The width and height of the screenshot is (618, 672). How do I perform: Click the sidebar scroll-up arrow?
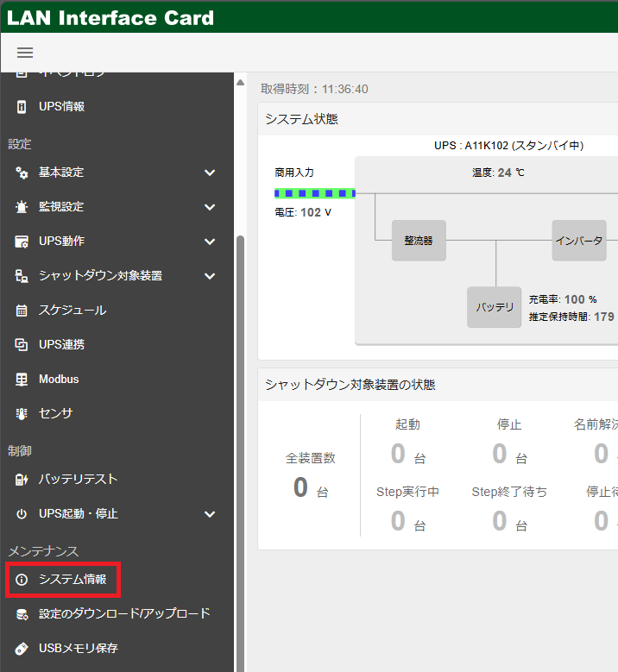240,82
